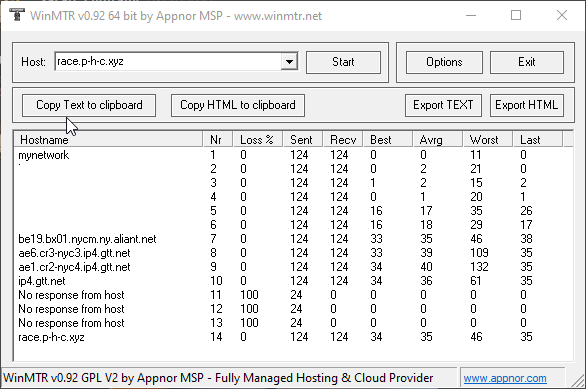Open the Options dialog

click(x=444, y=62)
